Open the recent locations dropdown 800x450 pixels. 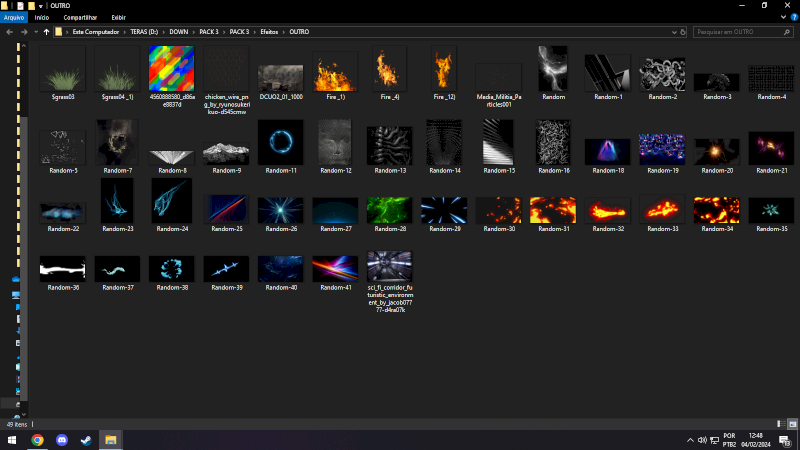tap(35, 32)
